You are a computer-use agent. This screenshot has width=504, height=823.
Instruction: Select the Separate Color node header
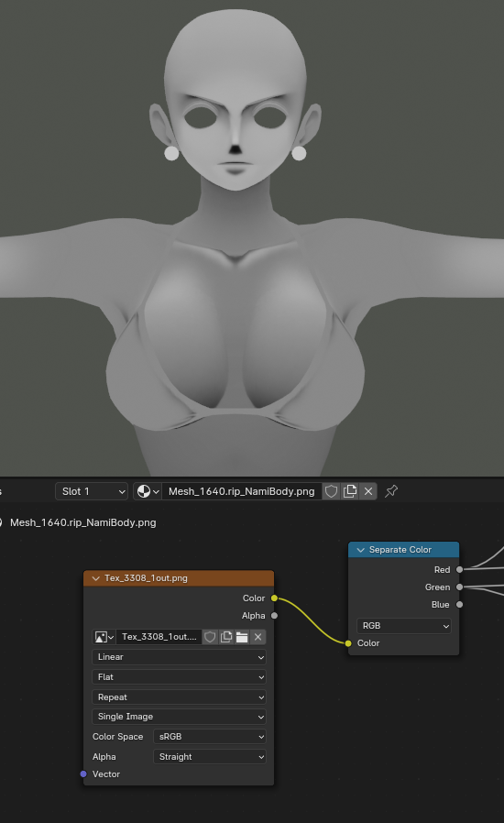[x=404, y=550]
